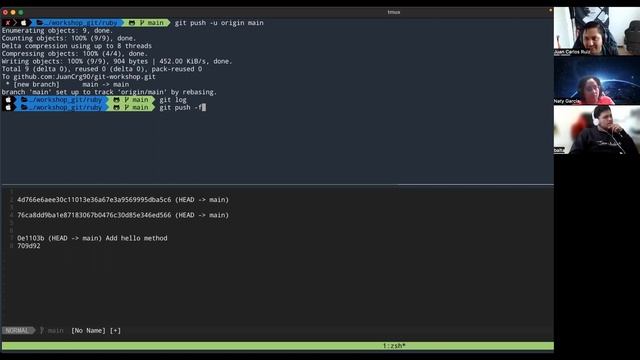Maximize the terminal with the green button
Image resolution: width=640 pixels, height=360 pixels.
[x=21, y=12]
